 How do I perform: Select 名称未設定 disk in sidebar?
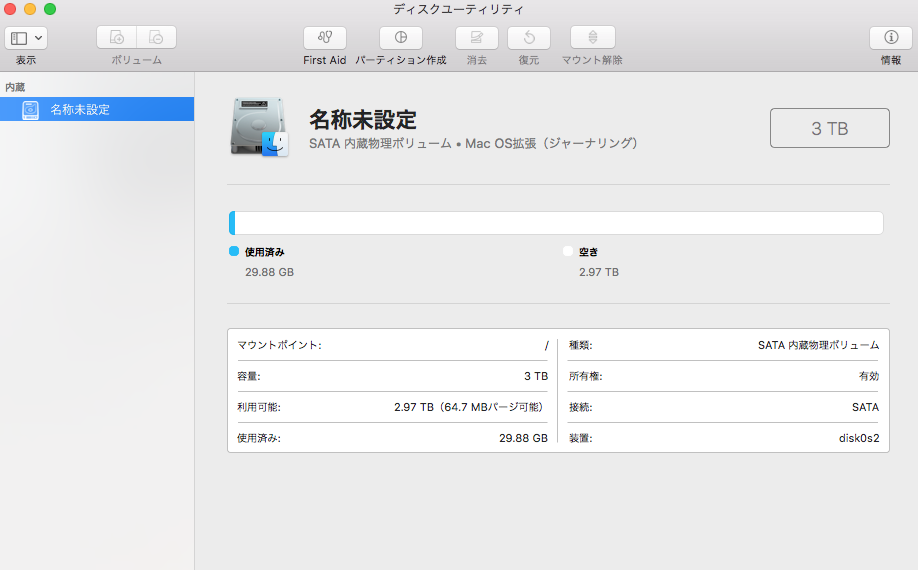(x=80, y=110)
